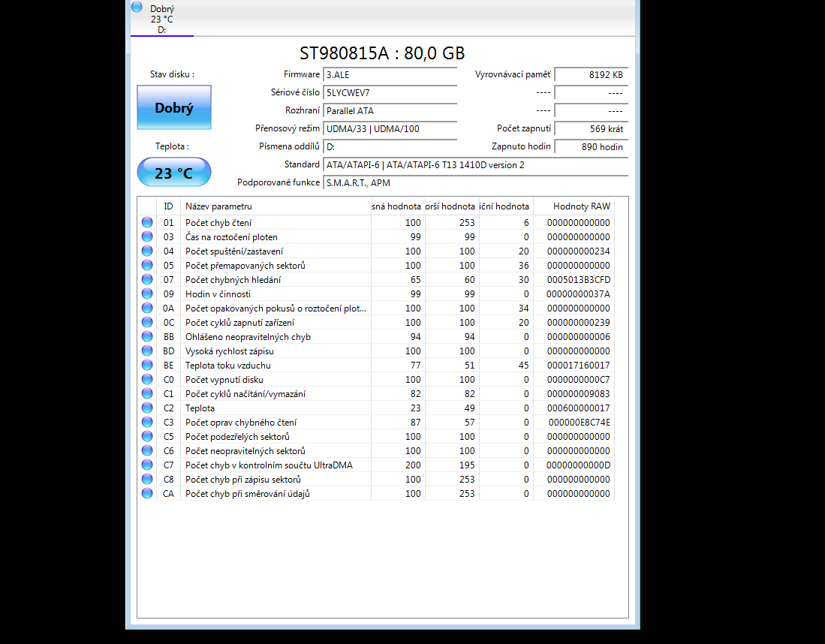Click the status orb of row C7 UltraDMA

coord(147,465)
